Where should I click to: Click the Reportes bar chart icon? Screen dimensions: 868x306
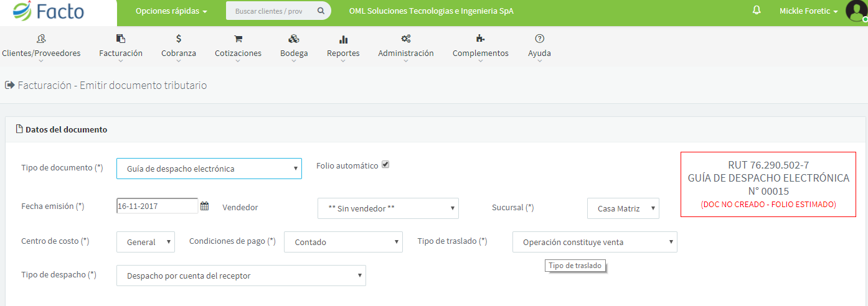coord(343,39)
